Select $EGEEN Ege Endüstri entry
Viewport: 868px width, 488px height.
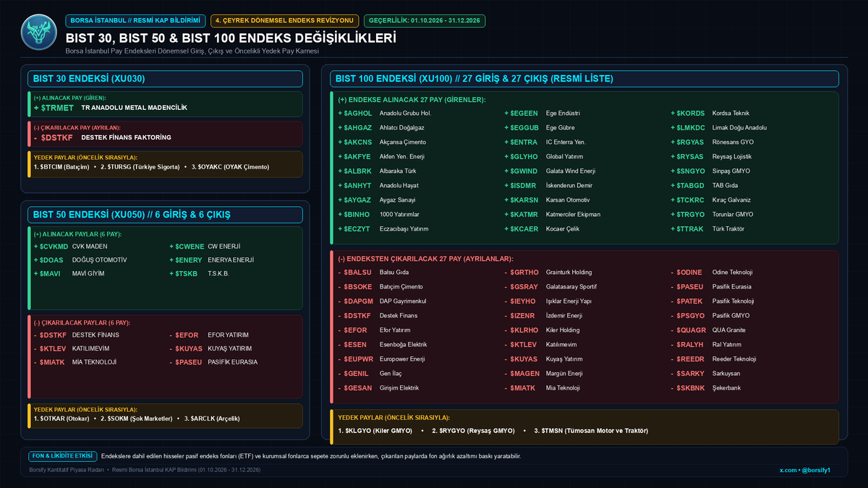coord(542,114)
